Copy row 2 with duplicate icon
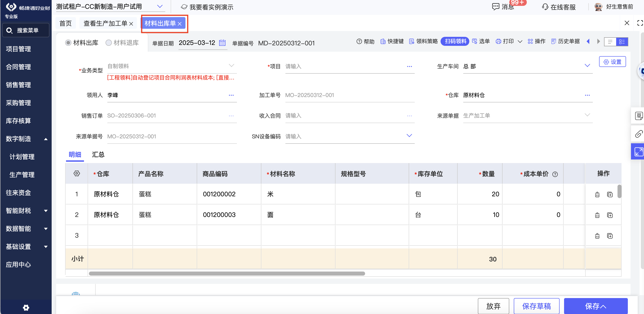Screen dimensions: 644x314 pos(610,215)
